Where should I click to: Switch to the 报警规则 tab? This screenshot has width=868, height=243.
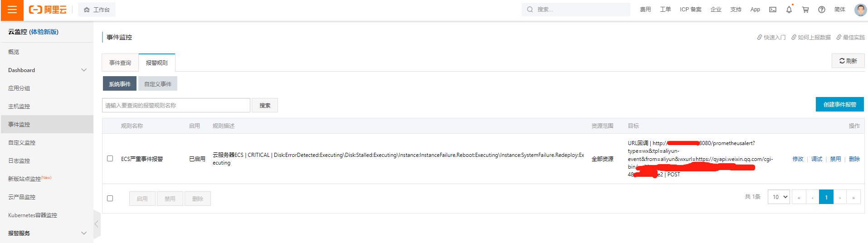pyautogui.click(x=157, y=63)
